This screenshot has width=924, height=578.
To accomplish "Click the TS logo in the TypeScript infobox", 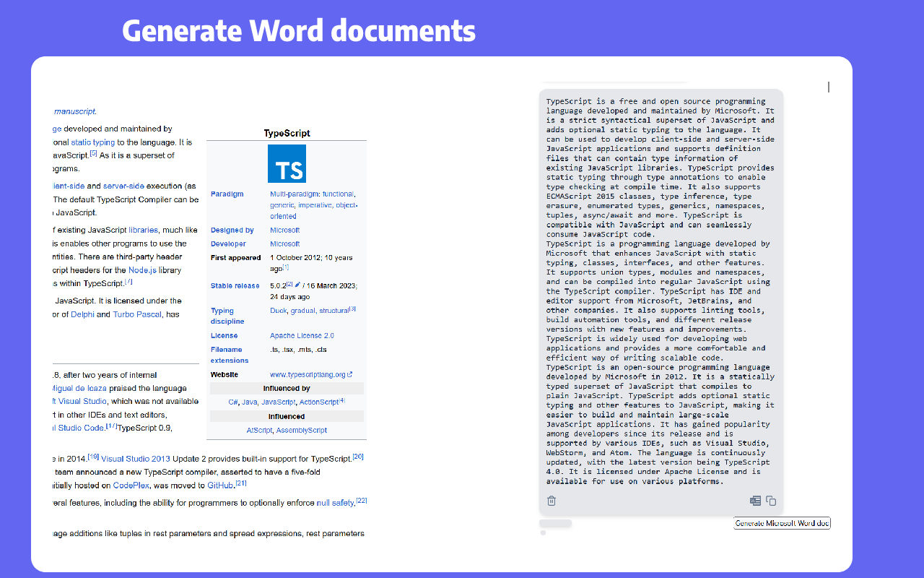I will coord(287,163).
